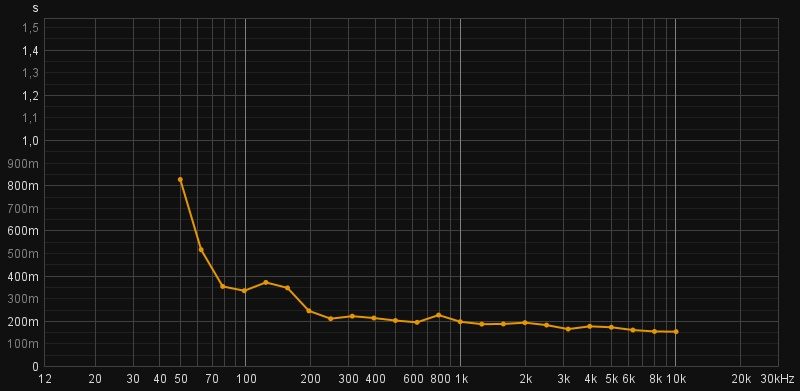
Task: Select the '1,4' y-axis label
Action: click(x=30, y=51)
